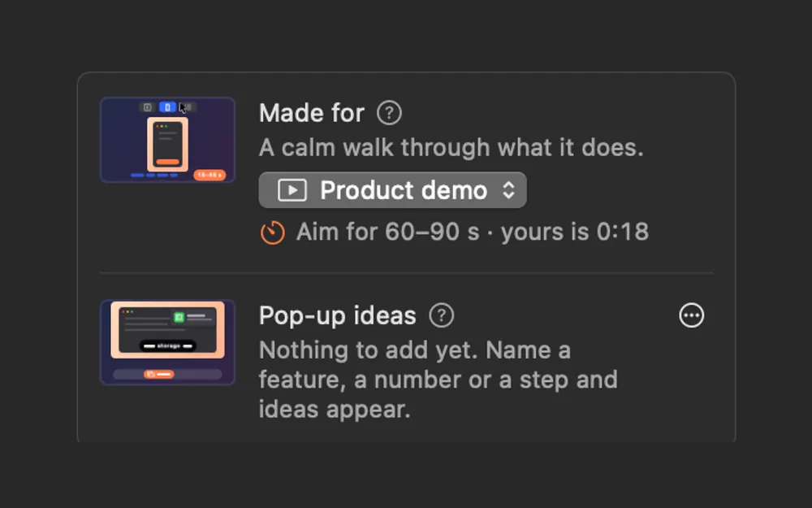Click the "Pop-up ideas" heading
The width and height of the screenshot is (812, 508).
[337, 315]
